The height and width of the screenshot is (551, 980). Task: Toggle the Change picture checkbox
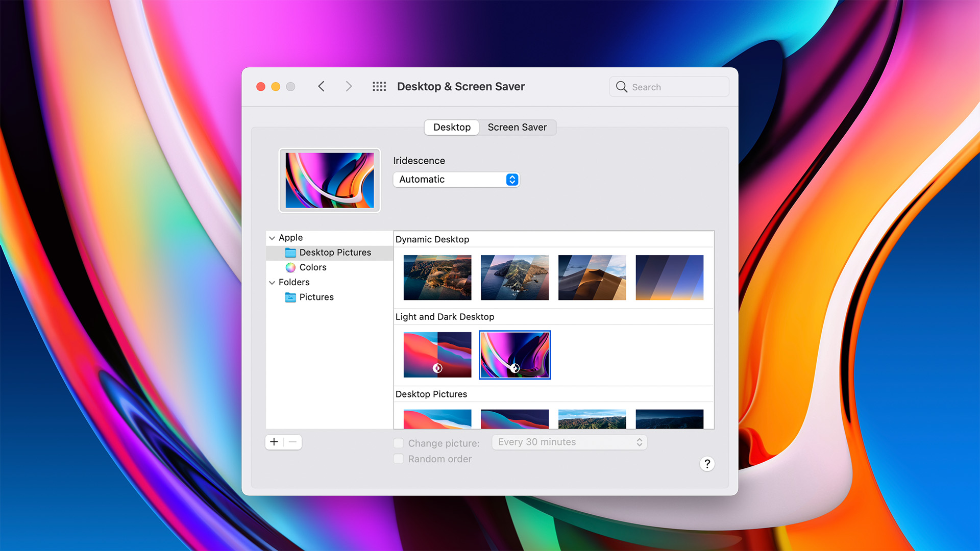pyautogui.click(x=399, y=443)
